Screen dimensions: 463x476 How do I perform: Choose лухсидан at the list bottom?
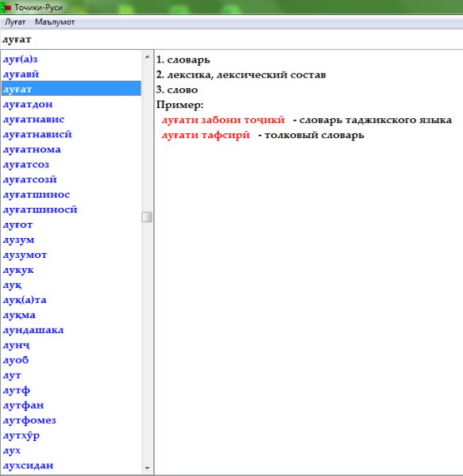[x=28, y=466]
